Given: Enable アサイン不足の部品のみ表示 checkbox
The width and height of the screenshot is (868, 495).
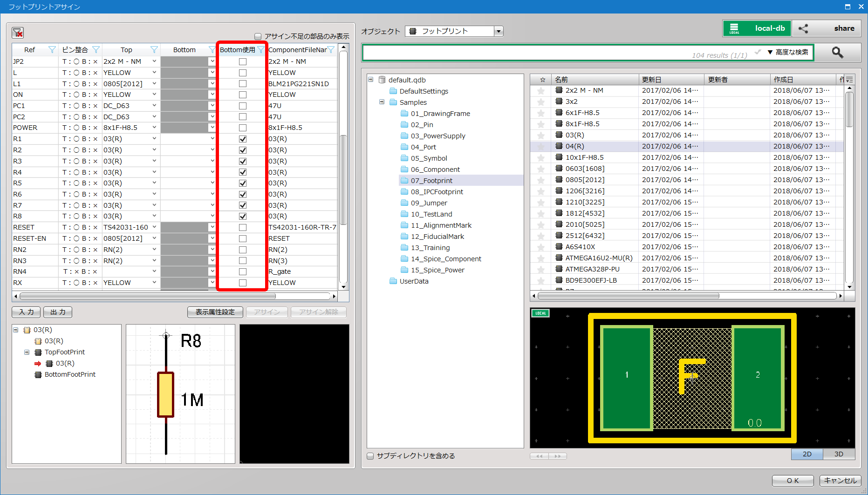Looking at the screenshot, I should click(x=258, y=36).
